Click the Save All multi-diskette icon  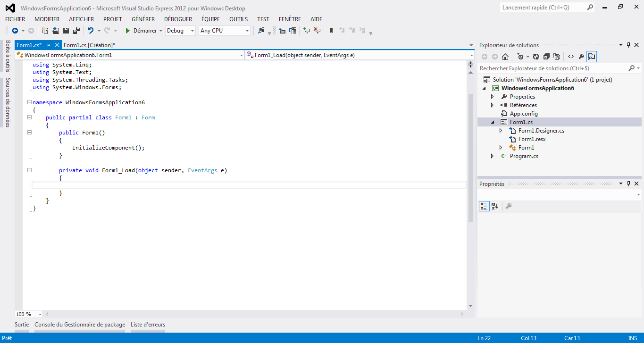tap(76, 31)
